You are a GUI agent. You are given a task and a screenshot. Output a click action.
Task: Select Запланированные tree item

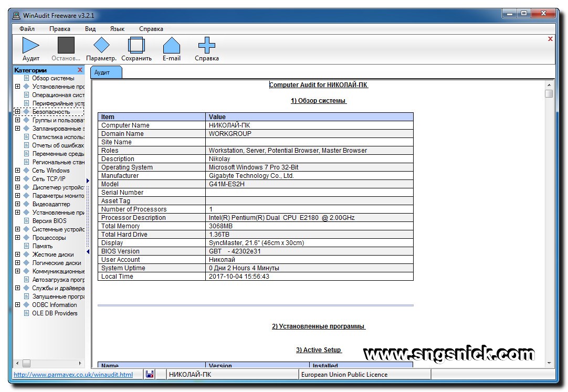(x=58, y=129)
